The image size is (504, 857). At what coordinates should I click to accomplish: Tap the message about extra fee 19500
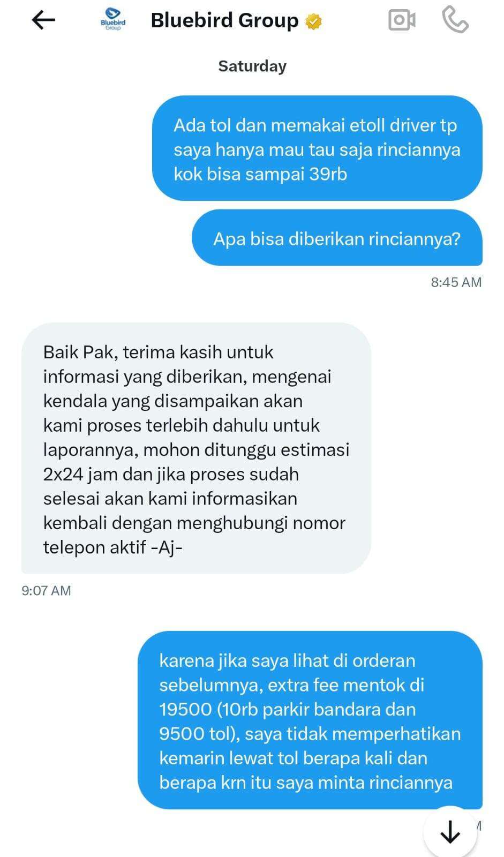coord(310,720)
